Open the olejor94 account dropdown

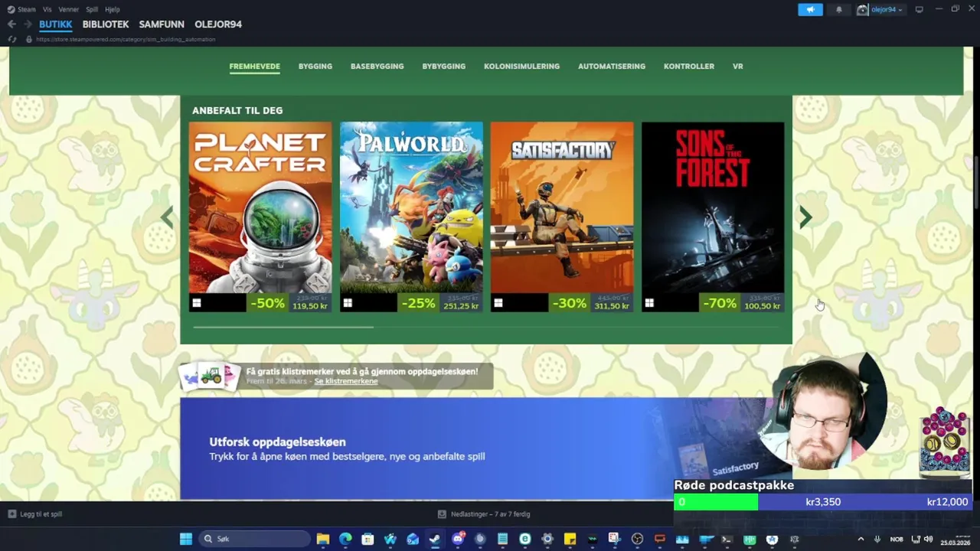pyautogui.click(x=880, y=9)
